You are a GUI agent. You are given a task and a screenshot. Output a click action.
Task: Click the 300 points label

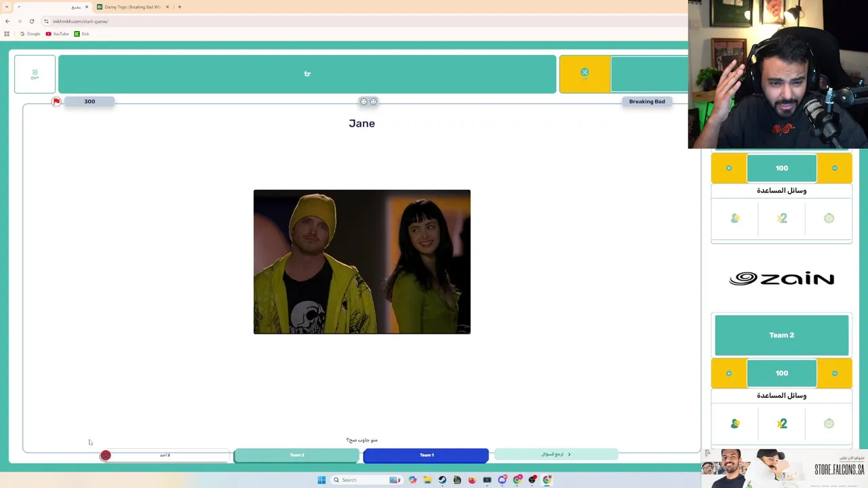[90, 102]
